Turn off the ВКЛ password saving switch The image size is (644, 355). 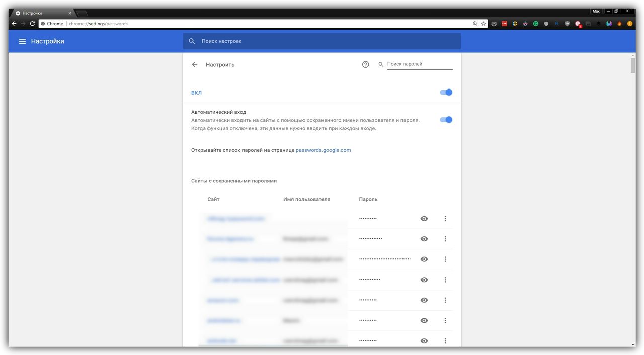coord(446,93)
